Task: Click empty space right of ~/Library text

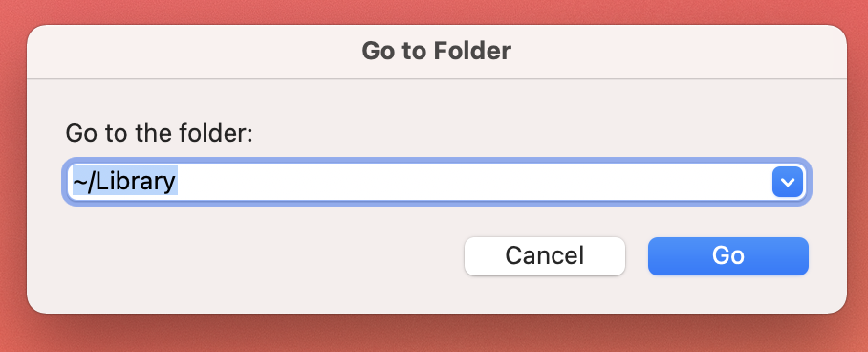Action: pyautogui.click(x=470, y=182)
